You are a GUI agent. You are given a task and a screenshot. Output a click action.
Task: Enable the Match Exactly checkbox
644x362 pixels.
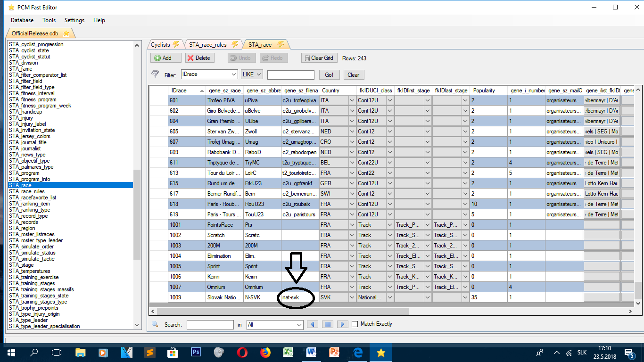[x=355, y=324]
